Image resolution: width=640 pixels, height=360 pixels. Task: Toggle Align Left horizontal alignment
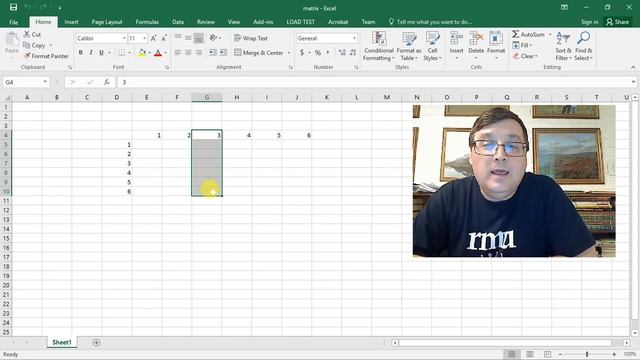coord(178,53)
